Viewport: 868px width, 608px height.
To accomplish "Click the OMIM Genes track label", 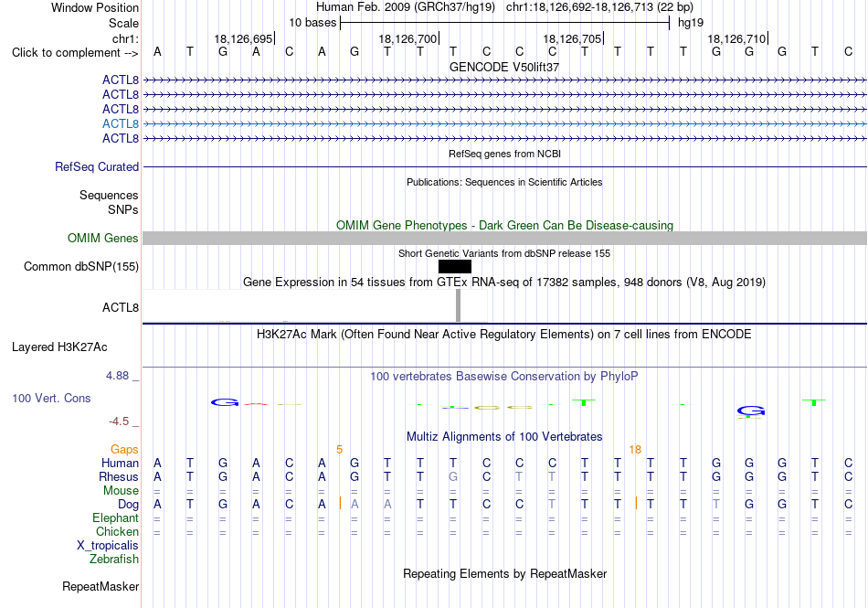I will 102,238.
